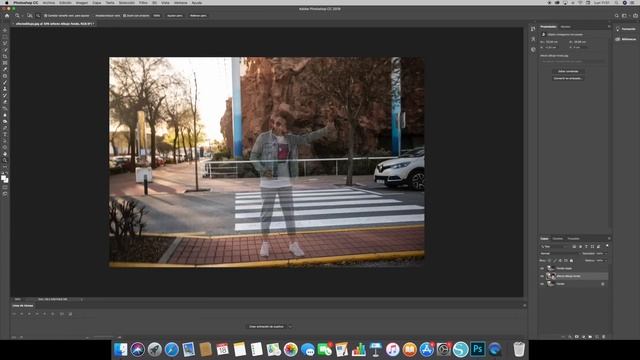The height and width of the screenshot is (360, 640).
Task: Click the trash icon in Layers panel
Action: (x=604, y=337)
